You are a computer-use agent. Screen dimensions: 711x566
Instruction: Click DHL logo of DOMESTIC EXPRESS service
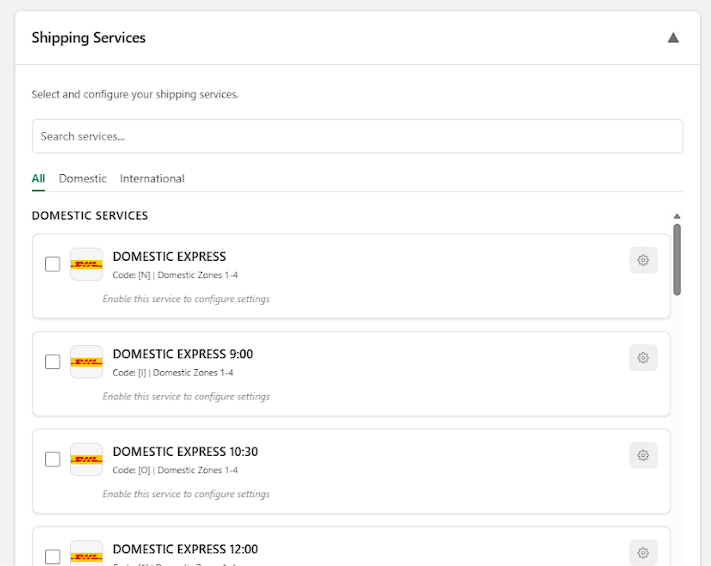(x=87, y=264)
